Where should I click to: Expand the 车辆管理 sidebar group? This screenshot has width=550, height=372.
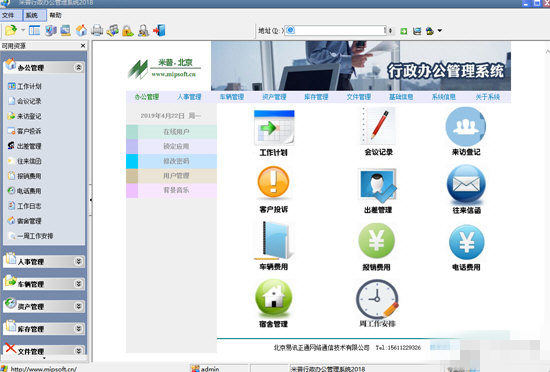79,284
